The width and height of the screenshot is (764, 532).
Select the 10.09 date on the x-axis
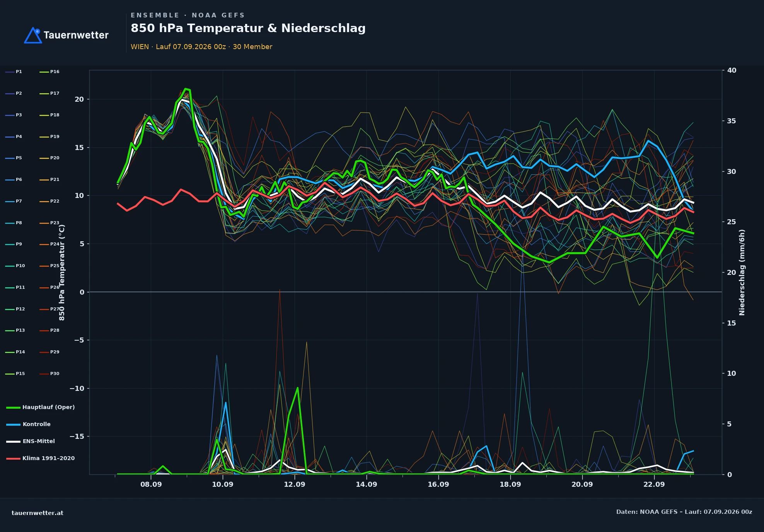pos(223,485)
